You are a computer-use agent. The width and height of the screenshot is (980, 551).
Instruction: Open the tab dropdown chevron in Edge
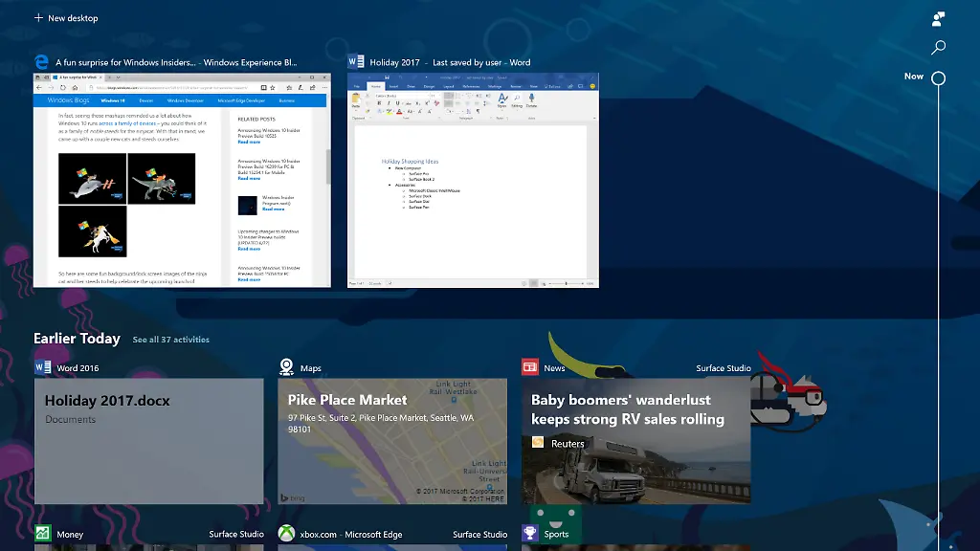click(x=119, y=77)
